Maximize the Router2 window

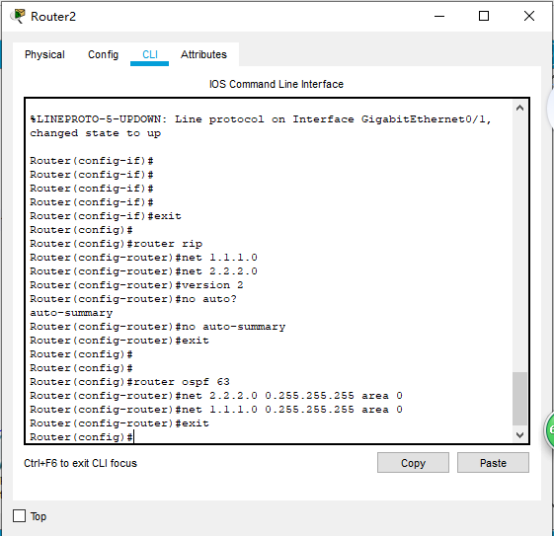point(484,16)
